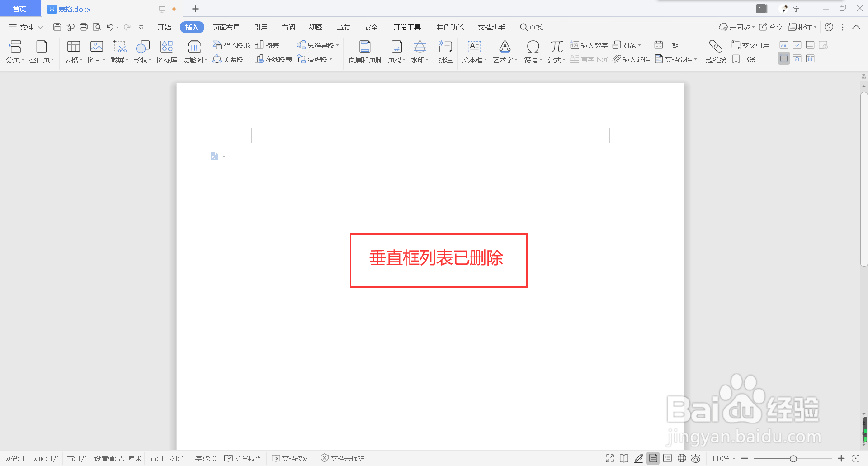The width and height of the screenshot is (868, 466).
Task: Go to the 首页 home tab
Action: (19, 9)
